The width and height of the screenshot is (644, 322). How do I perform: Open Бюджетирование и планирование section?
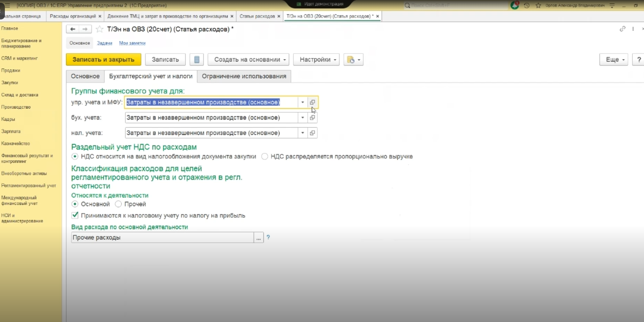(x=22, y=43)
